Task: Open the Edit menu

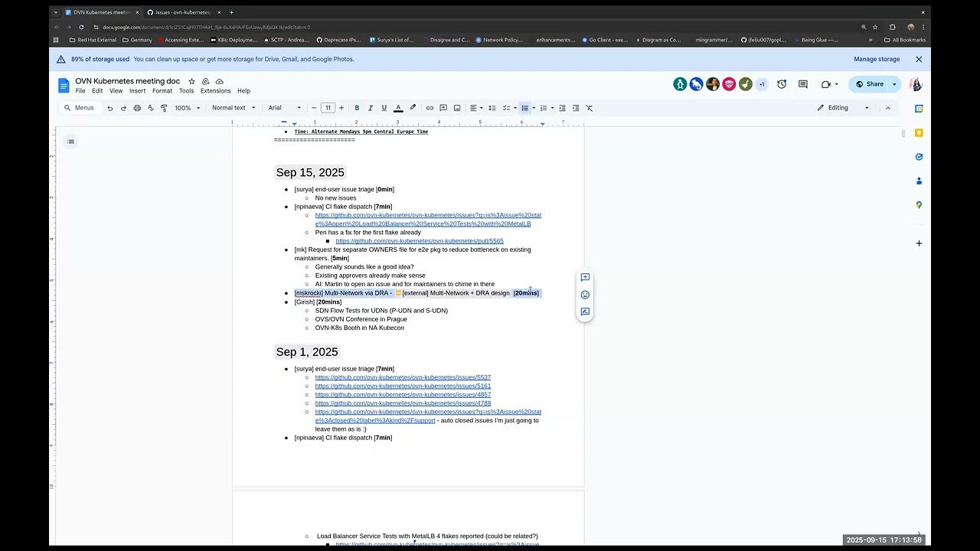Action: pyautogui.click(x=97, y=91)
